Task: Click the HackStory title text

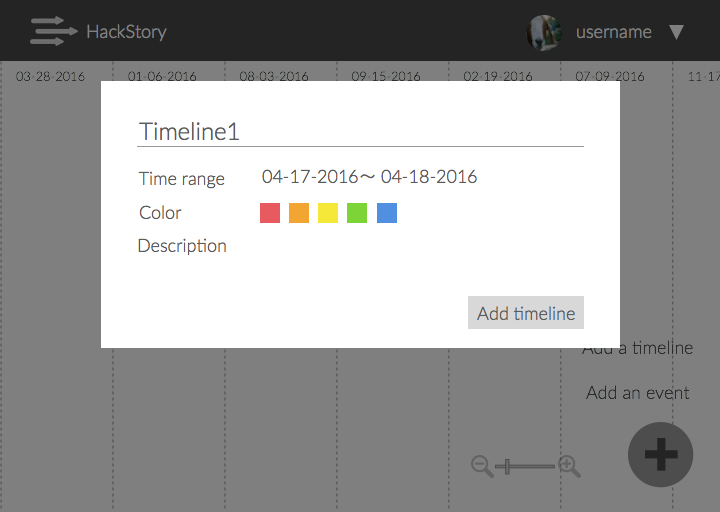Action: tap(126, 32)
